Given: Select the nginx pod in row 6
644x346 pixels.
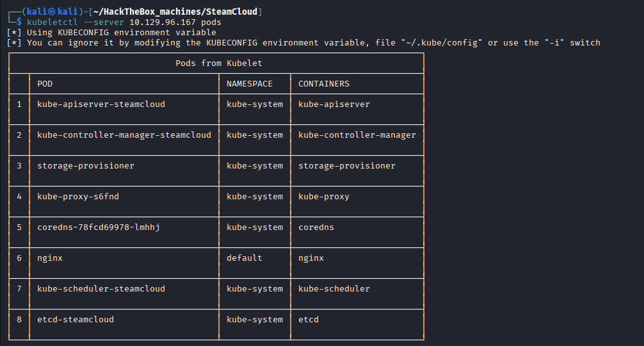Looking at the screenshot, I should click(x=50, y=258).
